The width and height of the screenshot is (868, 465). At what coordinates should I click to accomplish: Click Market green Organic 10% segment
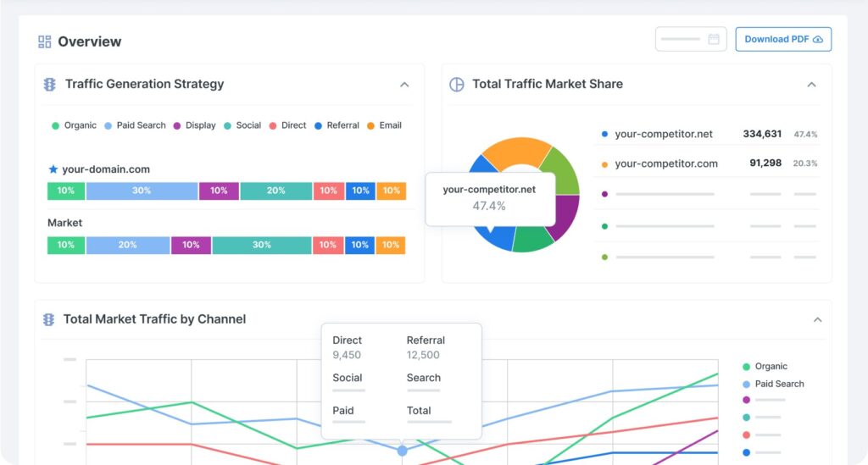(x=66, y=245)
